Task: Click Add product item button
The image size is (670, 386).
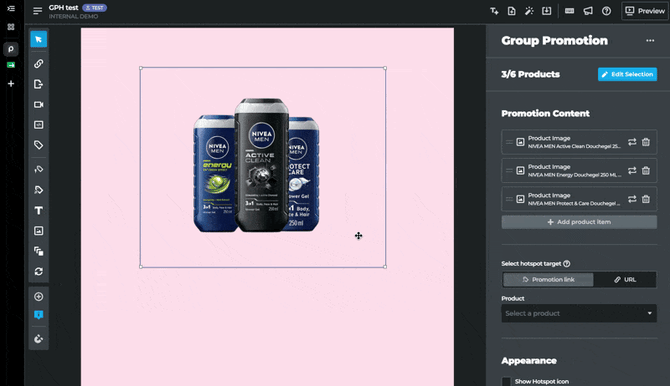Action: point(579,222)
